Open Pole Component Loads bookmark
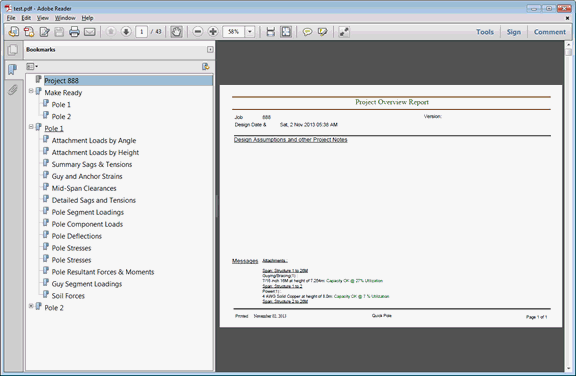The width and height of the screenshot is (576, 376). tap(87, 224)
